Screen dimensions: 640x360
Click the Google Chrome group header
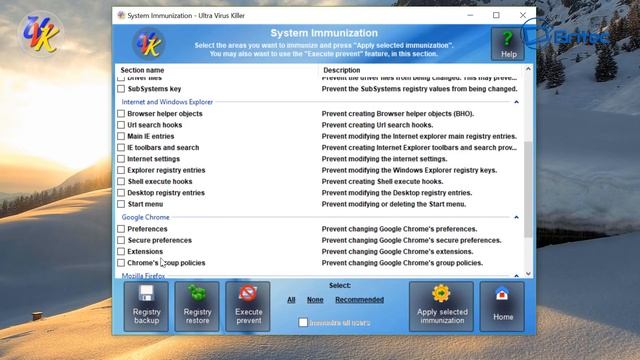(145, 217)
